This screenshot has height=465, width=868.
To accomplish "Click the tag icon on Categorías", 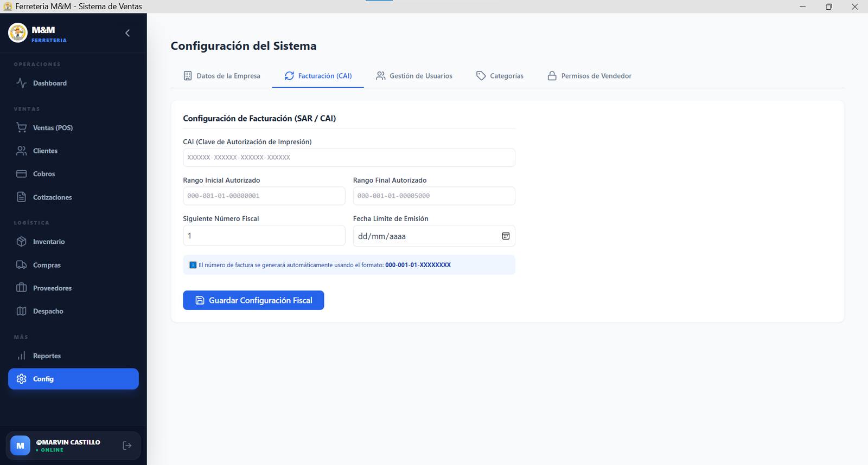I will (481, 76).
